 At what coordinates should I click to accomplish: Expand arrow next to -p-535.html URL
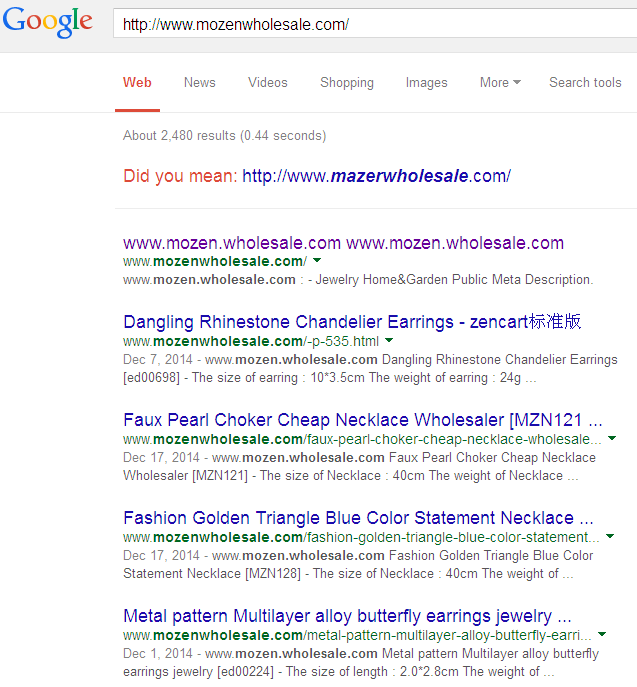click(x=389, y=340)
